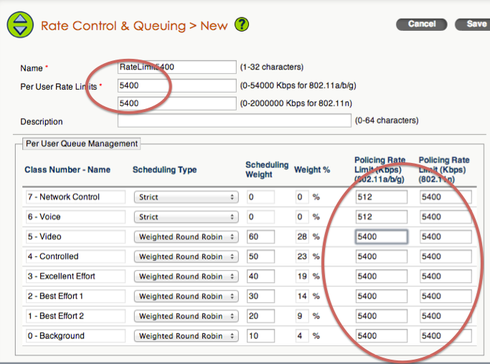Save the rate control policy
The image size is (490, 364).
473,24
